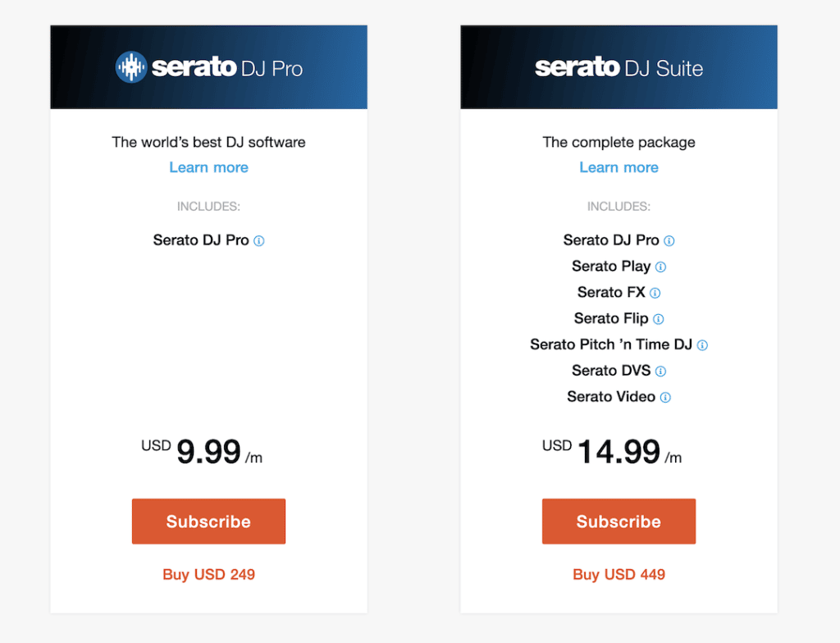The height and width of the screenshot is (643, 840).
Task: Click DJ Suite's Serato DJ Pro info icon
Action: (x=669, y=240)
